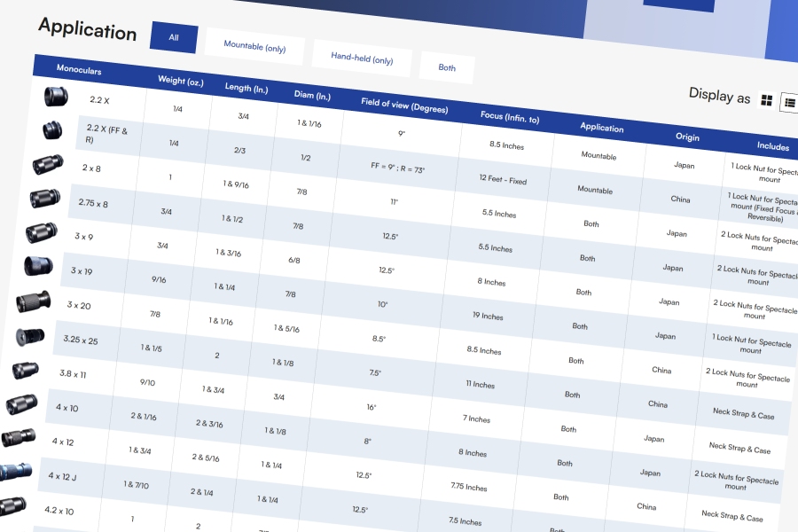Click the Focus (Infin. to) column header
Viewport: 798px width, 532px height.
509,117
